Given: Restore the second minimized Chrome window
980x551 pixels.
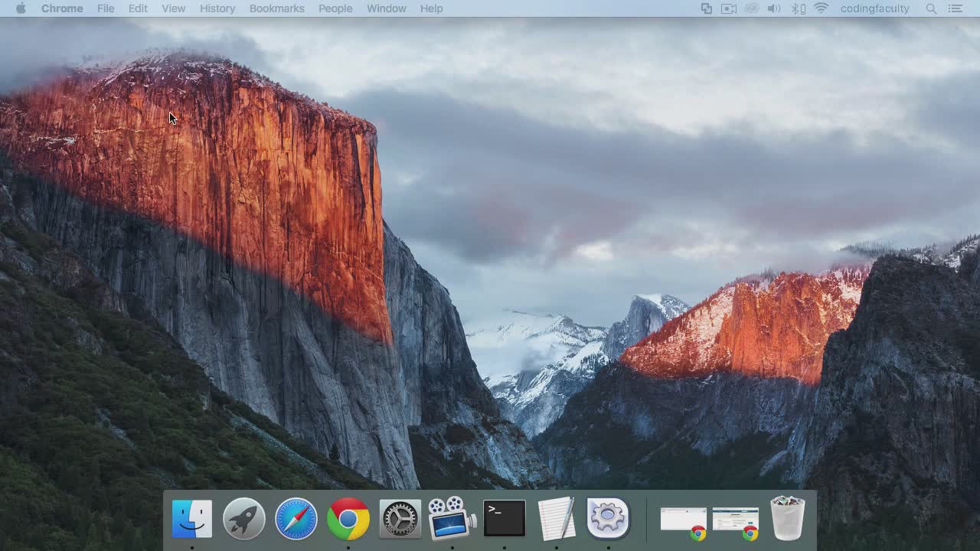Looking at the screenshot, I should [x=736, y=523].
